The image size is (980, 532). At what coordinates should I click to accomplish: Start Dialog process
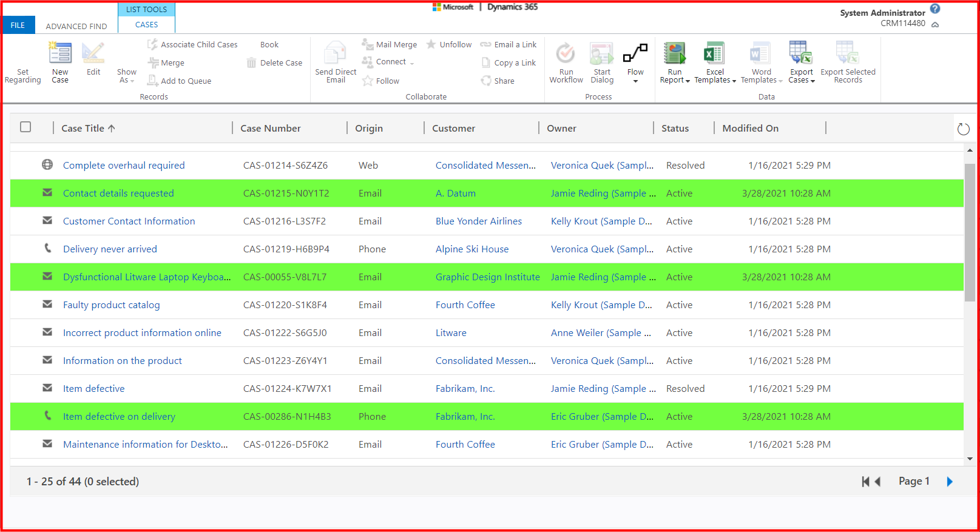click(x=602, y=62)
